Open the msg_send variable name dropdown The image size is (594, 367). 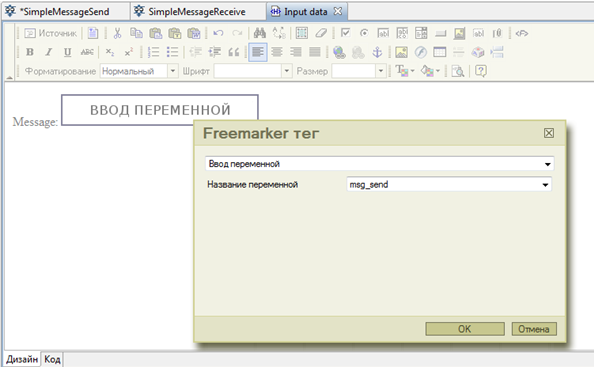pyautogui.click(x=449, y=184)
